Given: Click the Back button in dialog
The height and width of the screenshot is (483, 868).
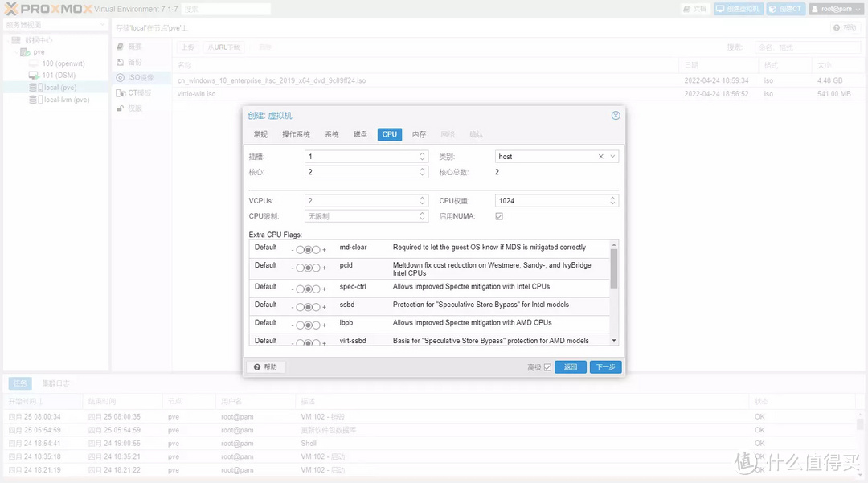Looking at the screenshot, I should pos(570,366).
